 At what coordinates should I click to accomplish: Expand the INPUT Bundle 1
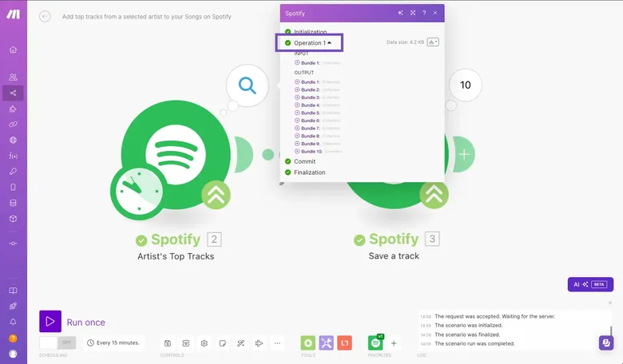click(297, 63)
